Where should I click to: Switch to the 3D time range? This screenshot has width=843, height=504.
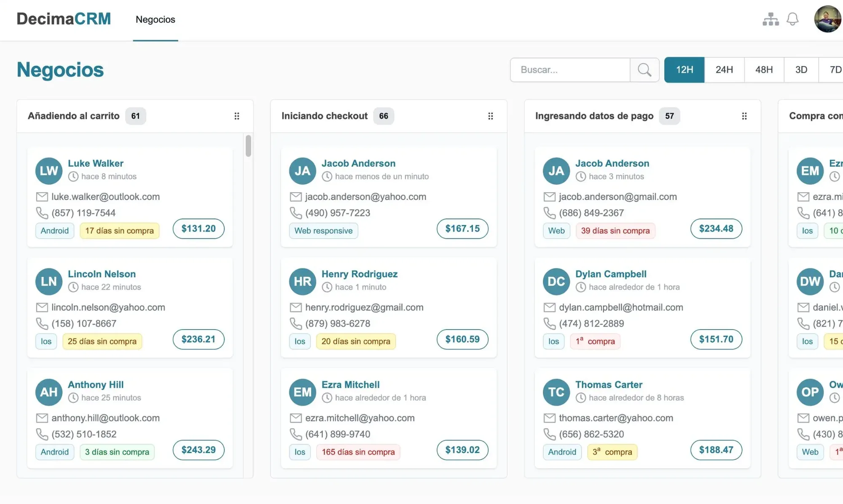(x=801, y=70)
